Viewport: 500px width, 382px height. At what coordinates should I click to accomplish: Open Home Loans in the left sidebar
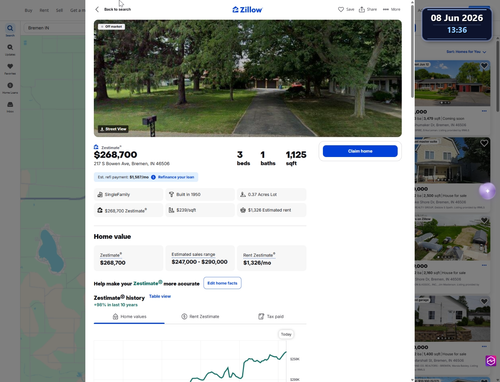(x=10, y=88)
